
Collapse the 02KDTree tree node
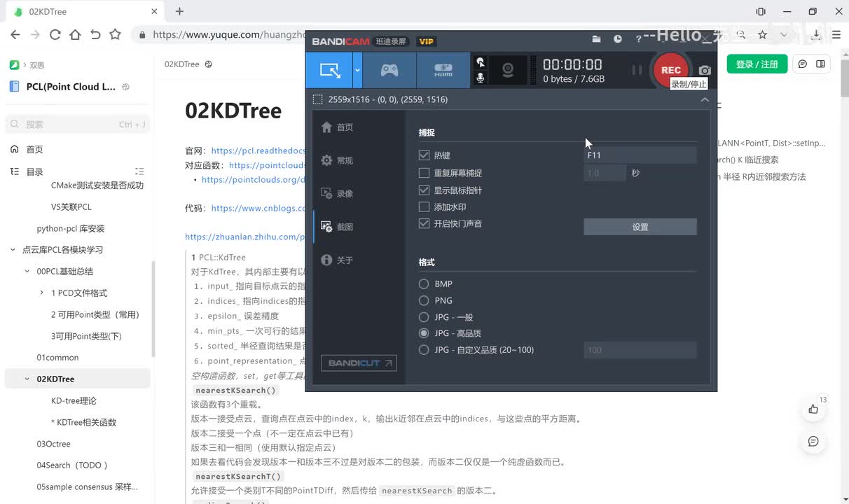[x=27, y=379]
